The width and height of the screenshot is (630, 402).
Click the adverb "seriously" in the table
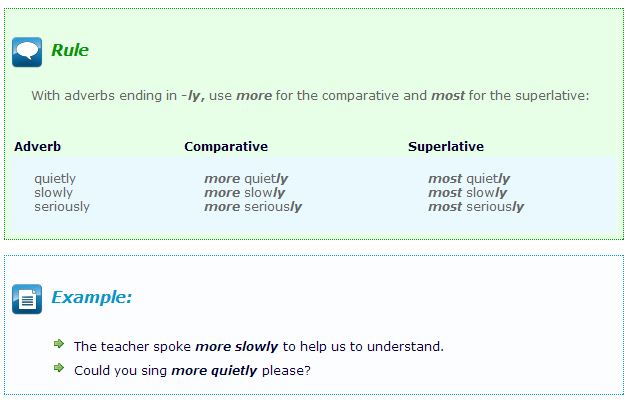point(62,207)
